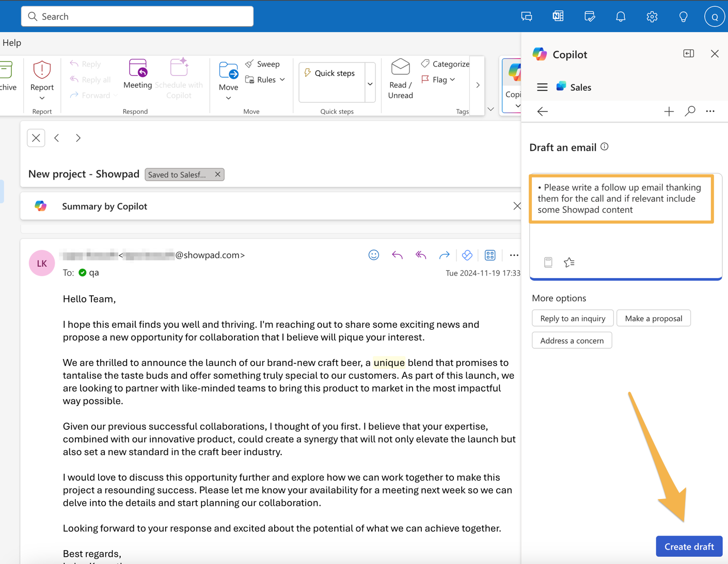Click the email subject New project - Showpad

pos(84,174)
